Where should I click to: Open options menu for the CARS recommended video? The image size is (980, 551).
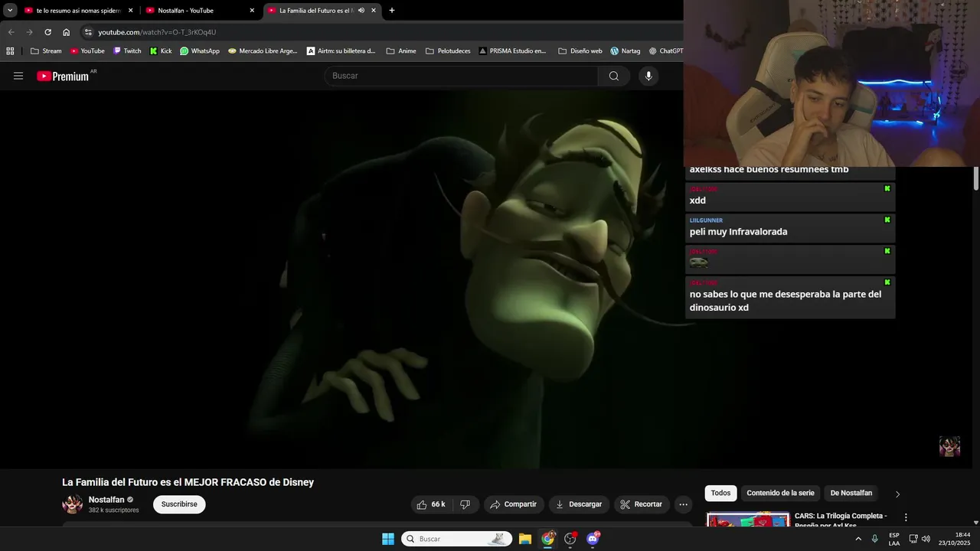click(906, 517)
